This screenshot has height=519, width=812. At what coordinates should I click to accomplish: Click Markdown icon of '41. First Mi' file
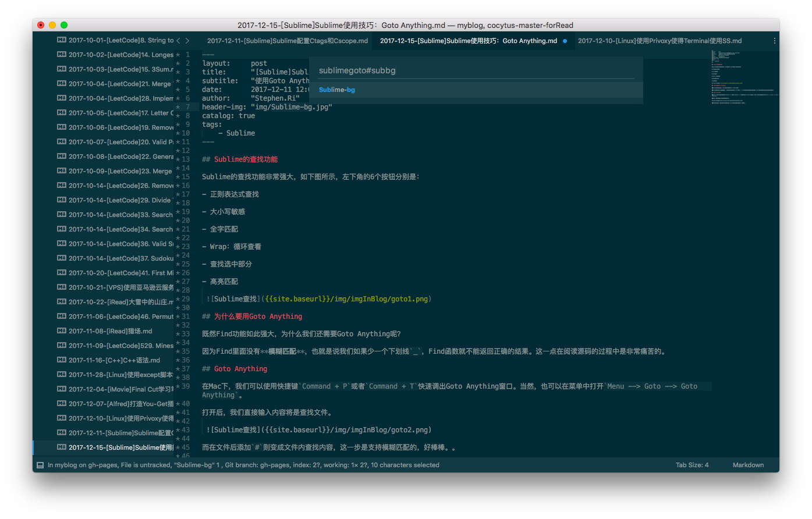[61, 273]
